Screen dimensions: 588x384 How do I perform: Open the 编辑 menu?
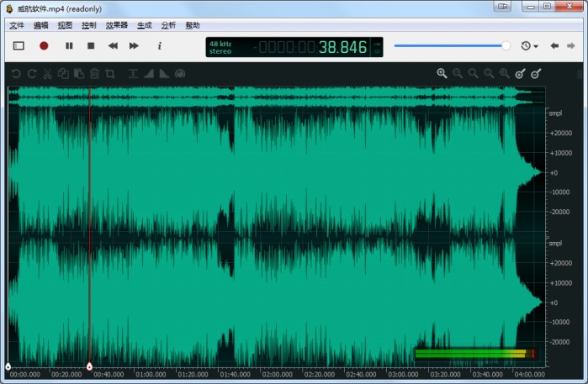coord(40,25)
